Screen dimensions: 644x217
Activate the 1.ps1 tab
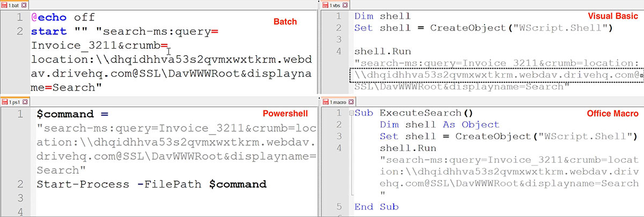click(x=14, y=101)
